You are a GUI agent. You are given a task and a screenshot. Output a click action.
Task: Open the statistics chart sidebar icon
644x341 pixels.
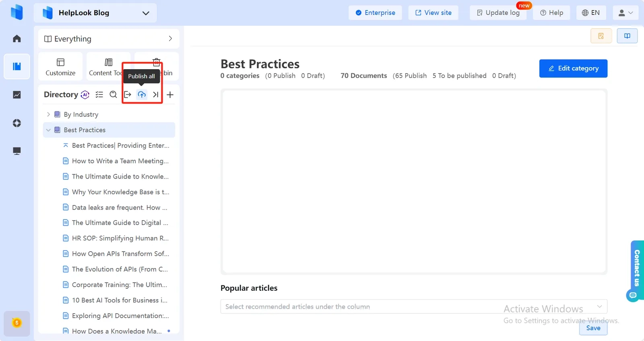point(17,95)
